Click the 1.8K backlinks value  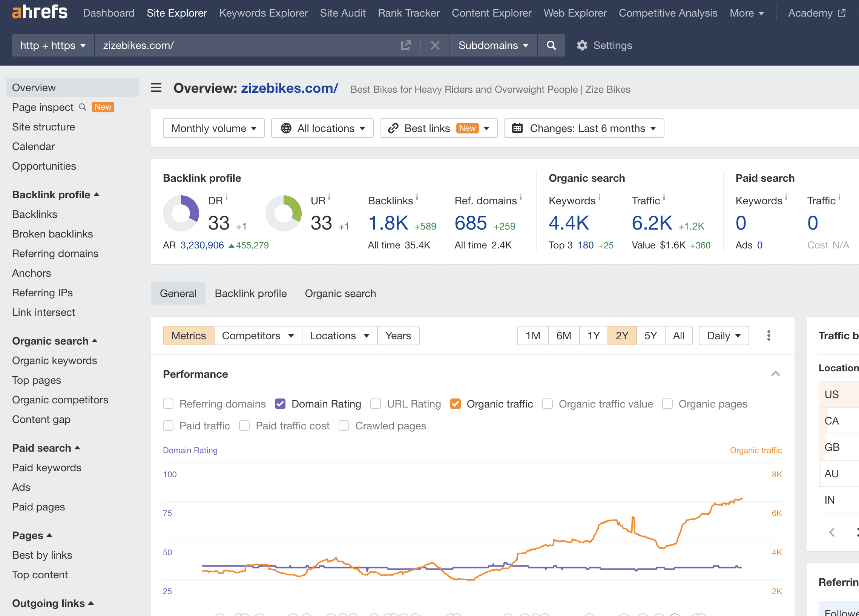[x=388, y=223]
